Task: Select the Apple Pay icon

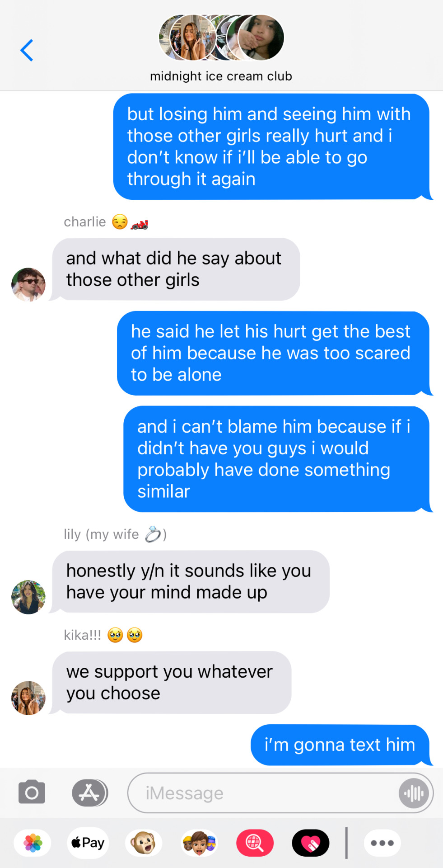Action: pos(88,843)
